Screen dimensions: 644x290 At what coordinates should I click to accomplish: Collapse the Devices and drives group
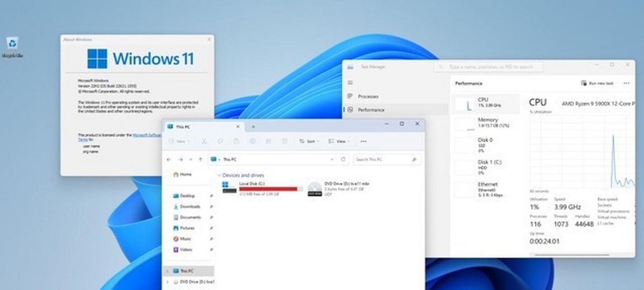coord(219,175)
